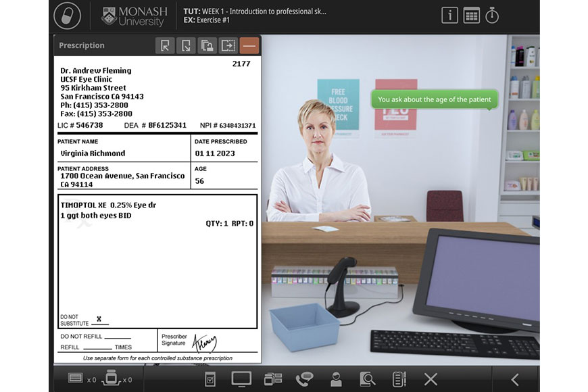The height and width of the screenshot is (392, 588).
Task: Open the clipboard checklist icon in bottom toolbar
Action: (210, 379)
